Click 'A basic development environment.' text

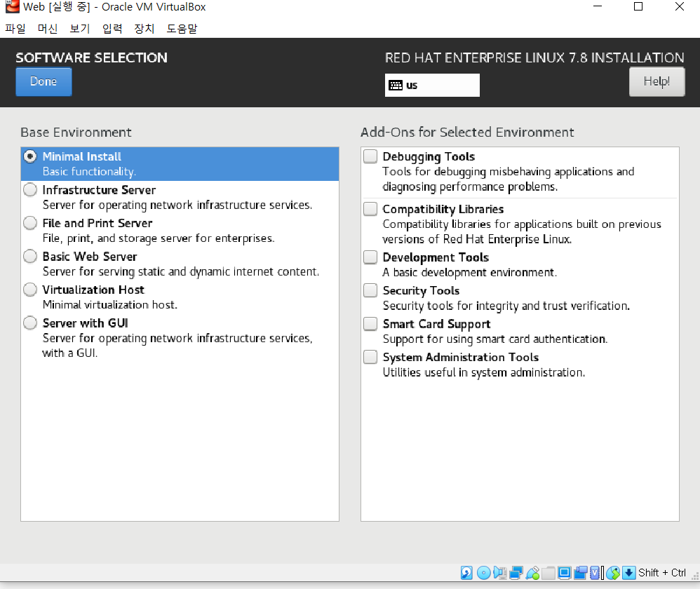click(x=470, y=273)
